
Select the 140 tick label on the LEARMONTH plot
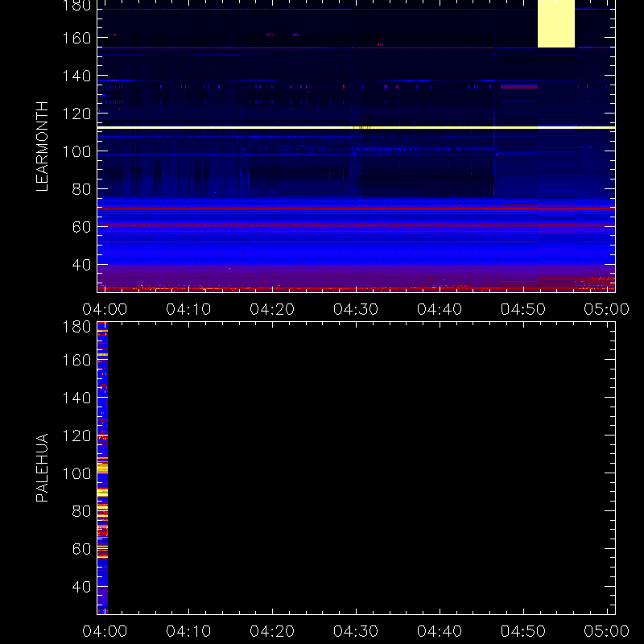[76, 76]
